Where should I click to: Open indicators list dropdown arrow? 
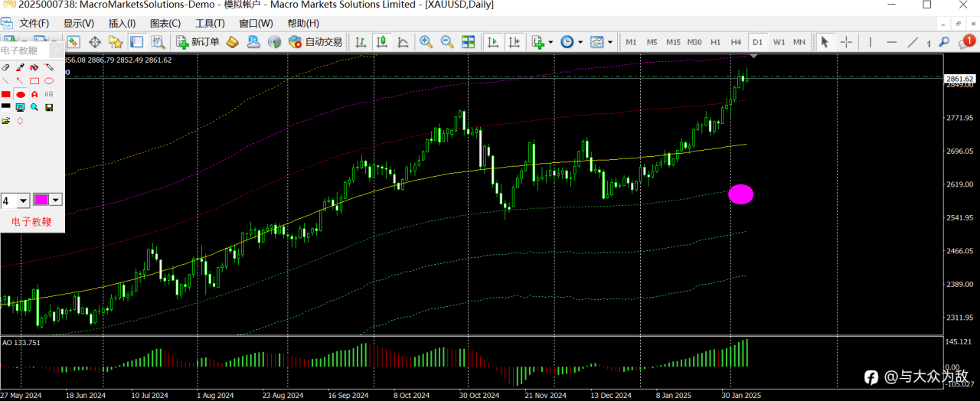pos(550,42)
